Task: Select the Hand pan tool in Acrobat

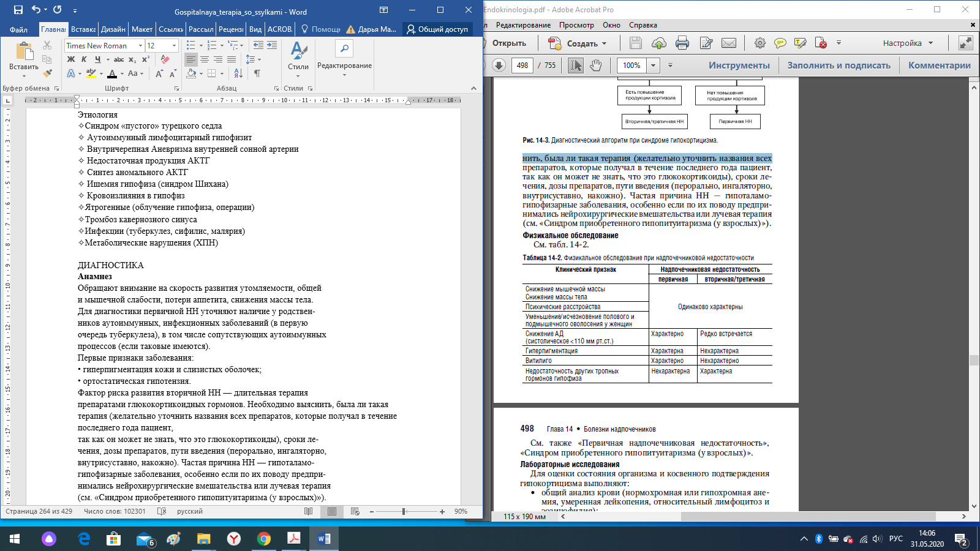Action: click(595, 66)
